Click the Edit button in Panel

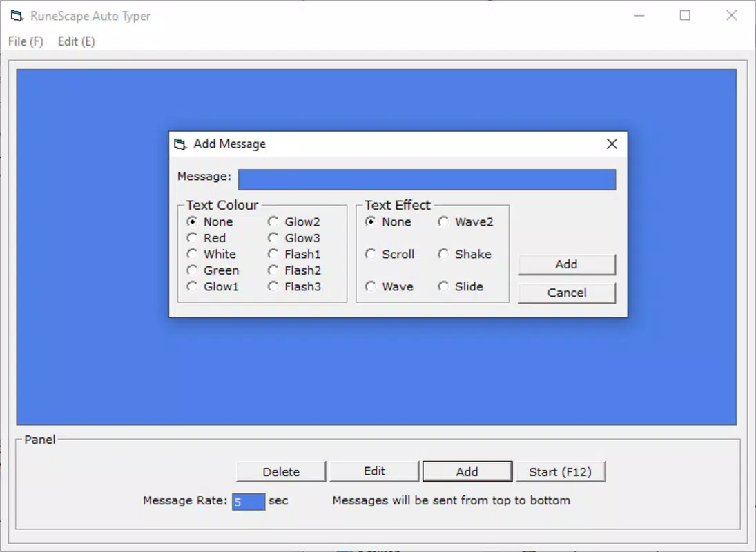click(x=375, y=471)
